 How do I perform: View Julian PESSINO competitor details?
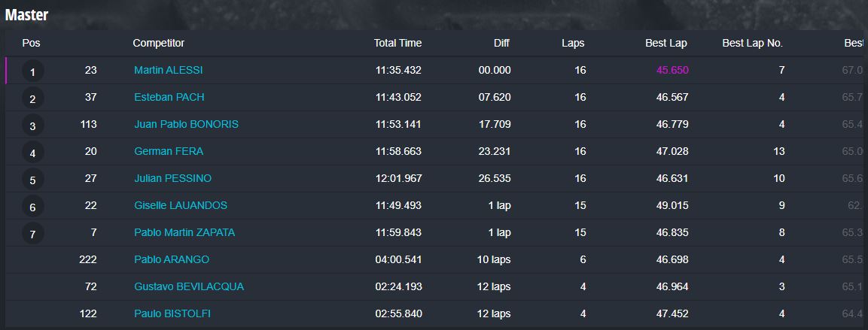pyautogui.click(x=172, y=179)
